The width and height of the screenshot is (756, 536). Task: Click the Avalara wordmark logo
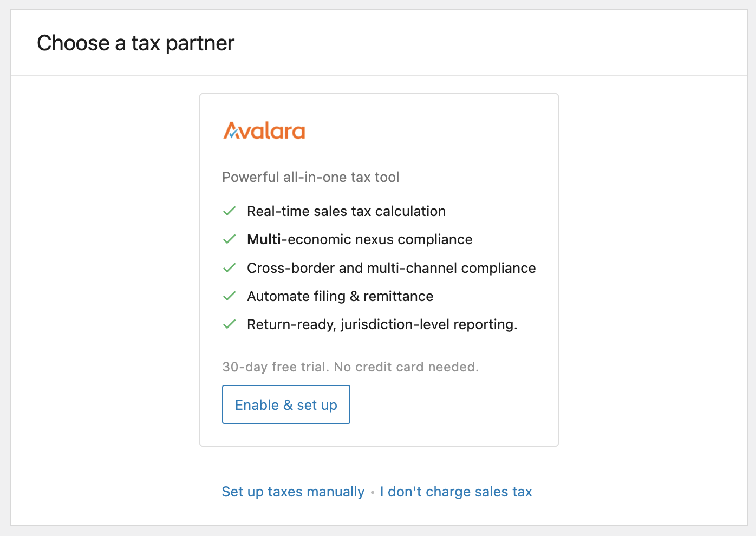[x=264, y=131]
